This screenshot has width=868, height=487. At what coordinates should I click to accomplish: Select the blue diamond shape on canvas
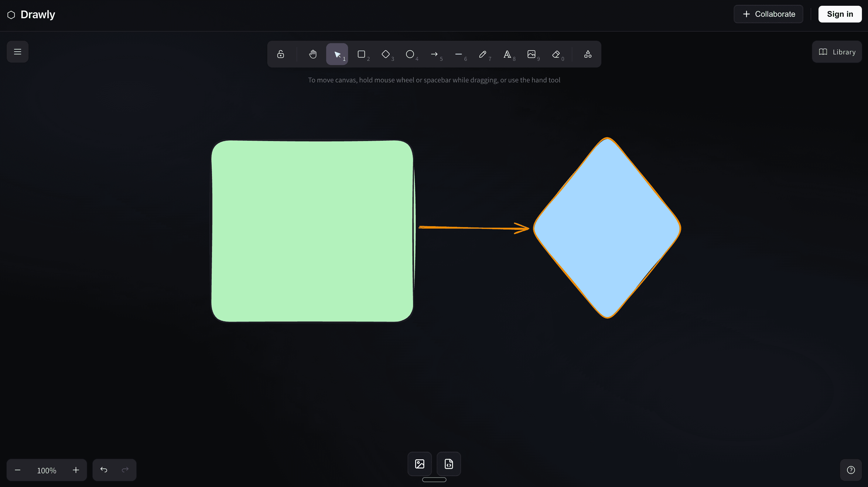coord(607,228)
